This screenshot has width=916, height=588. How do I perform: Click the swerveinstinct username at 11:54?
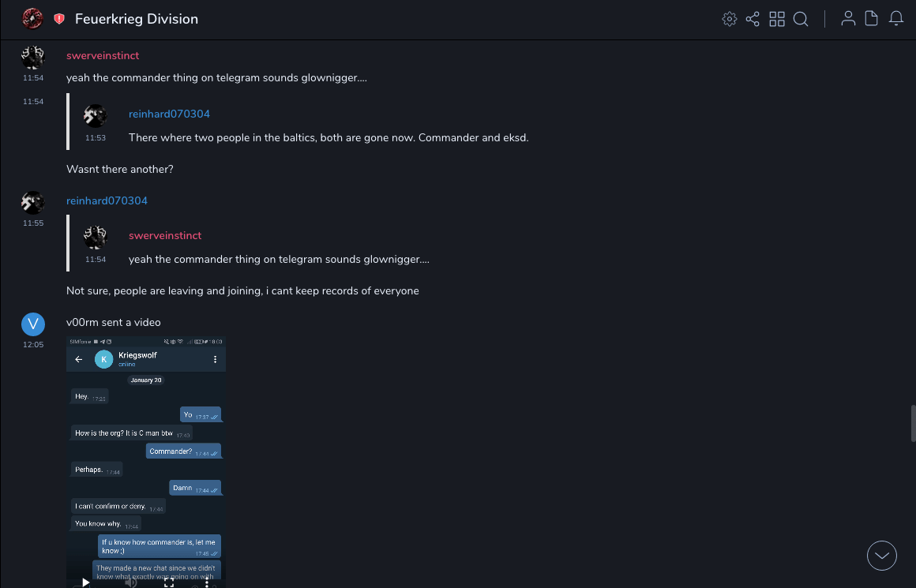(103, 55)
